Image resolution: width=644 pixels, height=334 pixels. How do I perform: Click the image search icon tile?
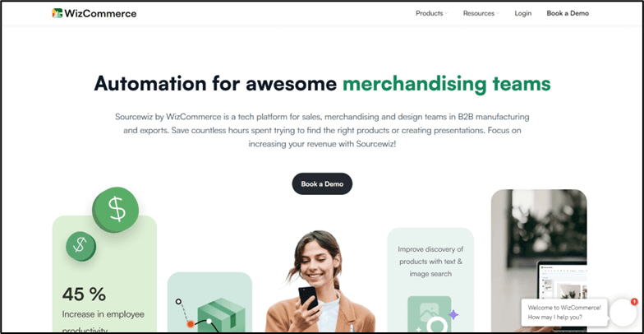(429, 314)
